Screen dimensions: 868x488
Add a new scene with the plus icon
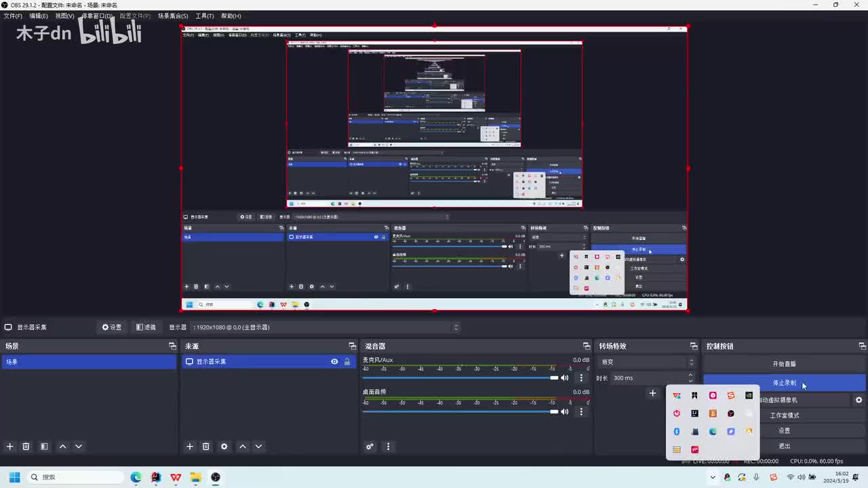9,447
